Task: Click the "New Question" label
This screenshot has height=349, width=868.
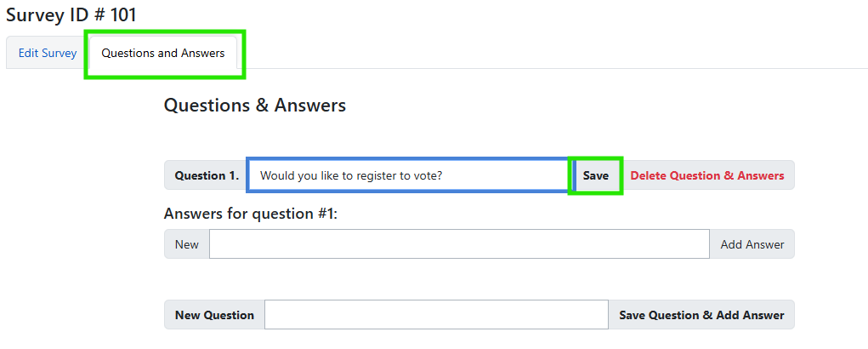Action: coord(214,315)
